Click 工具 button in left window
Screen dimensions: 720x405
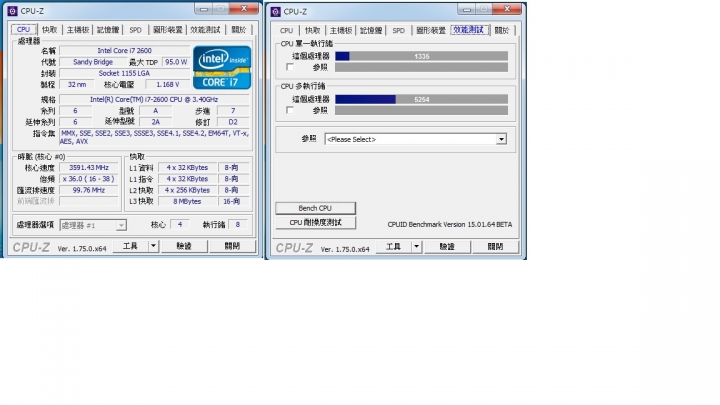click(x=130, y=246)
